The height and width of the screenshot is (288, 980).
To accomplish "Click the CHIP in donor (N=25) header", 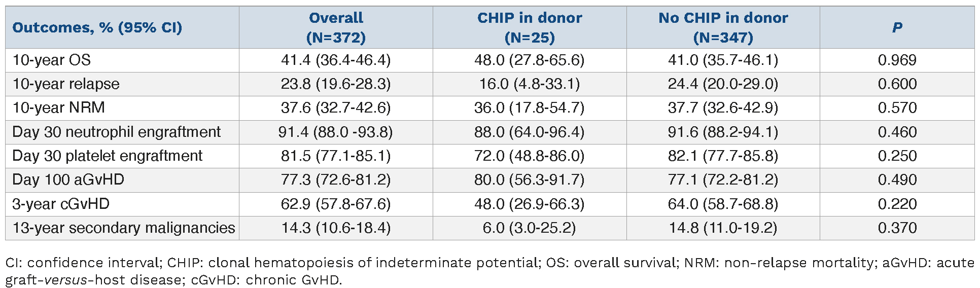I will 530,27.
